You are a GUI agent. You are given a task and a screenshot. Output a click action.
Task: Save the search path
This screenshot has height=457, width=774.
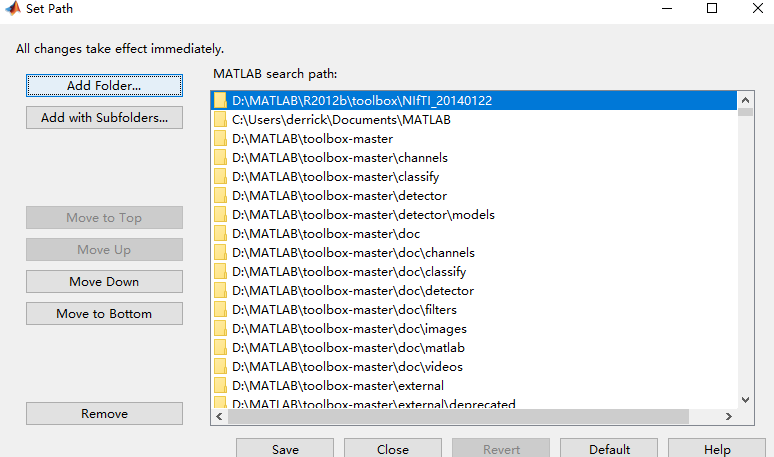pos(285,448)
